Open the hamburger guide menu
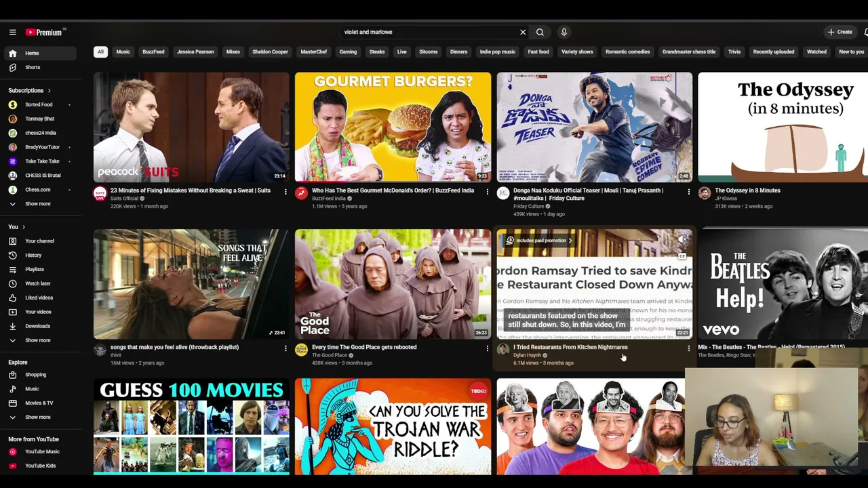Screen dimensions: 868x488 pos(12,32)
